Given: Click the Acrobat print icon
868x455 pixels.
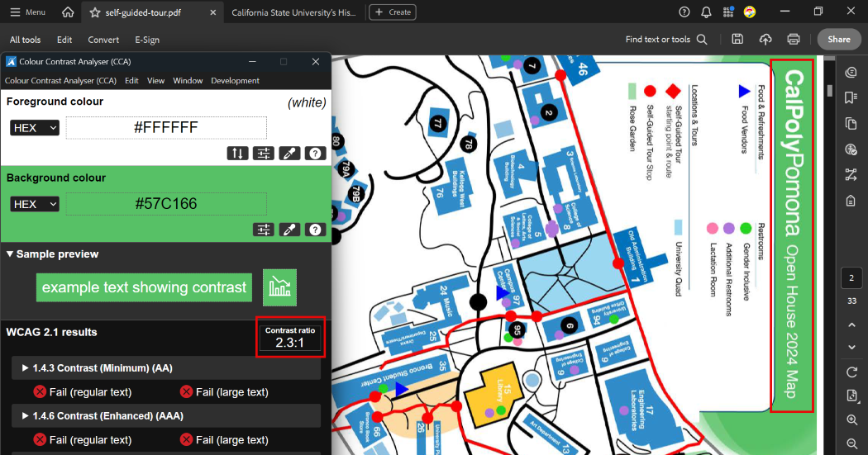Looking at the screenshot, I should coord(794,40).
